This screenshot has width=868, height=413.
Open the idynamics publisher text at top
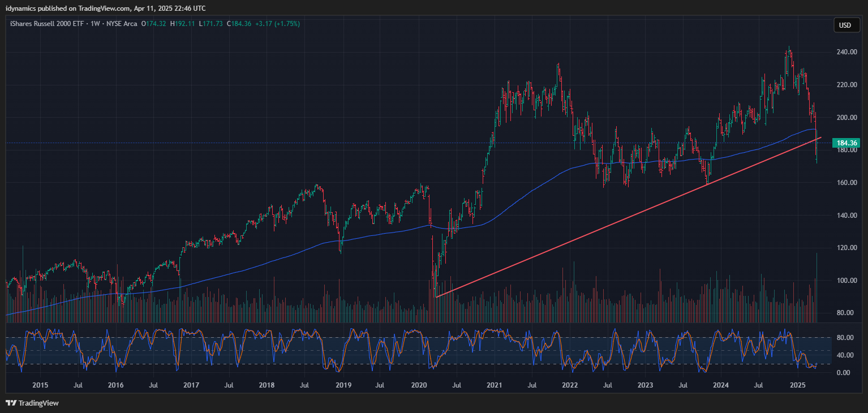pyautogui.click(x=105, y=8)
